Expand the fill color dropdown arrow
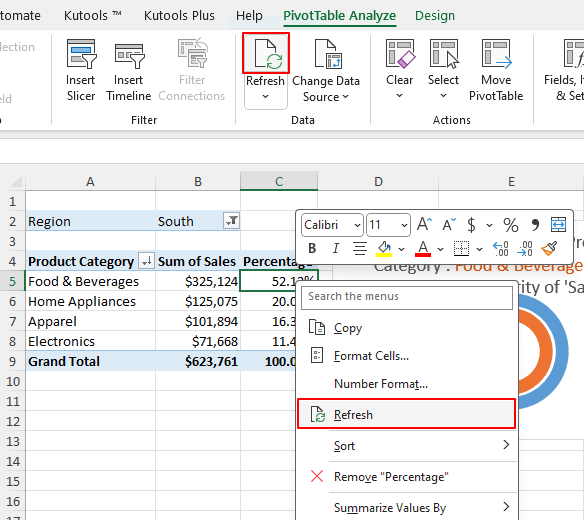The height and width of the screenshot is (520, 584). [402, 249]
